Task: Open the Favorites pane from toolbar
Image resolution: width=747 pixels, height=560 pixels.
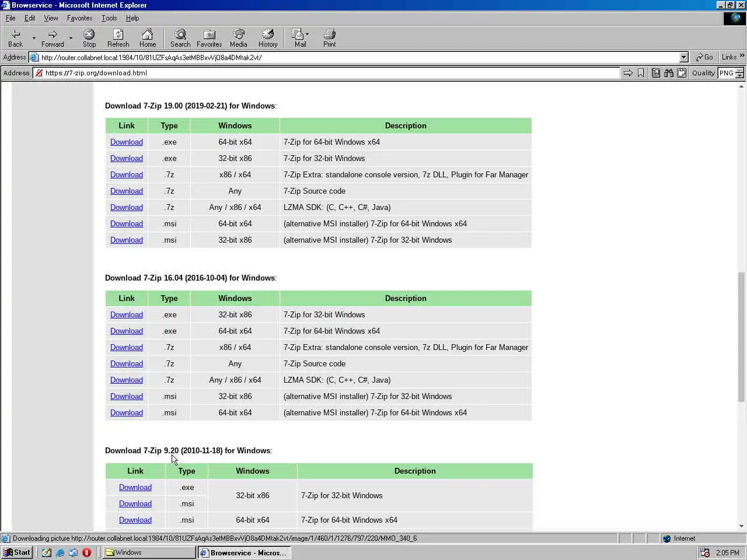Action: pyautogui.click(x=209, y=38)
